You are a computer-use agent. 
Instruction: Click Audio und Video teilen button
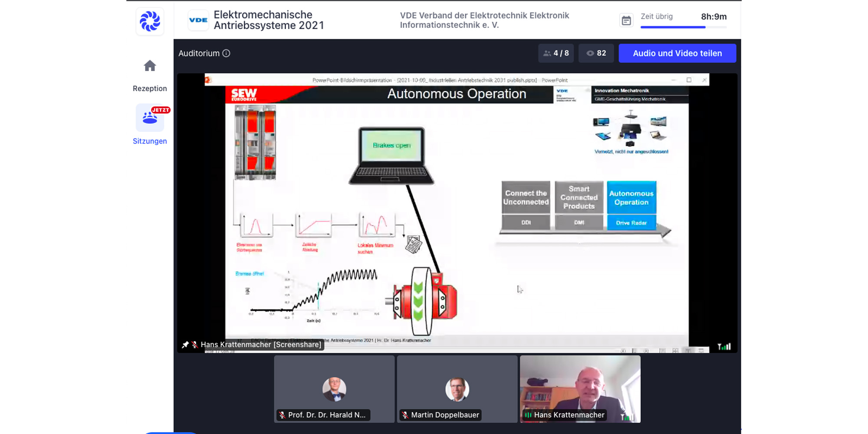677,53
